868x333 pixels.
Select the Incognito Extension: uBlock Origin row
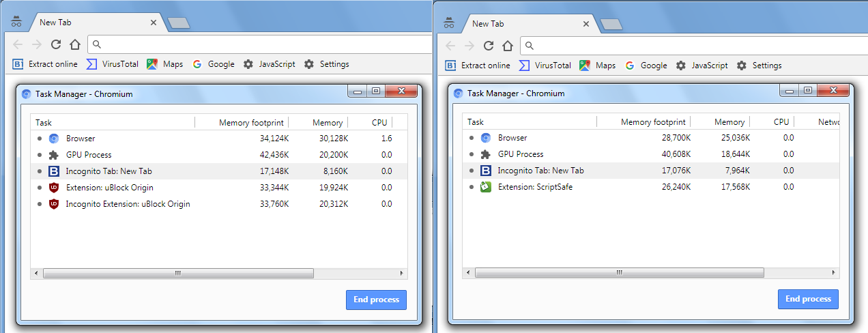219,204
